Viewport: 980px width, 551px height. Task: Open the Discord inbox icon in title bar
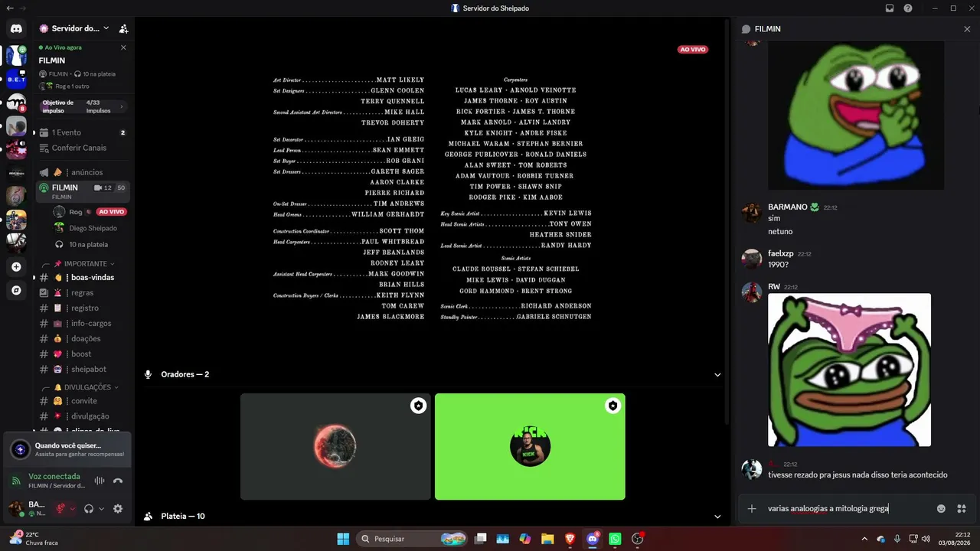tap(890, 8)
